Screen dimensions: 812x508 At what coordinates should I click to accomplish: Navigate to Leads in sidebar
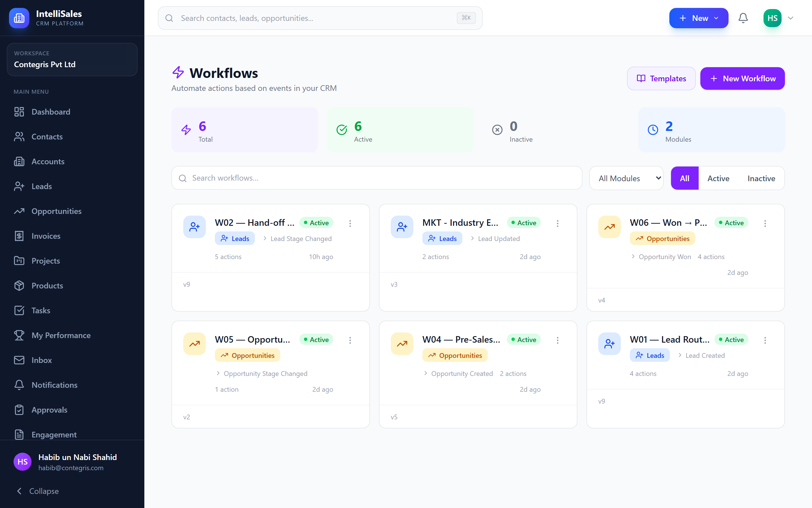pos(72,187)
